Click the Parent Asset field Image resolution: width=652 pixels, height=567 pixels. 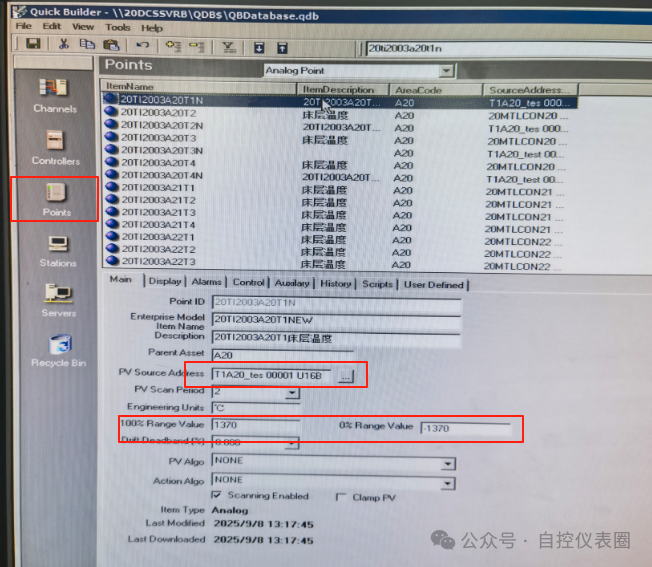[x=283, y=355]
